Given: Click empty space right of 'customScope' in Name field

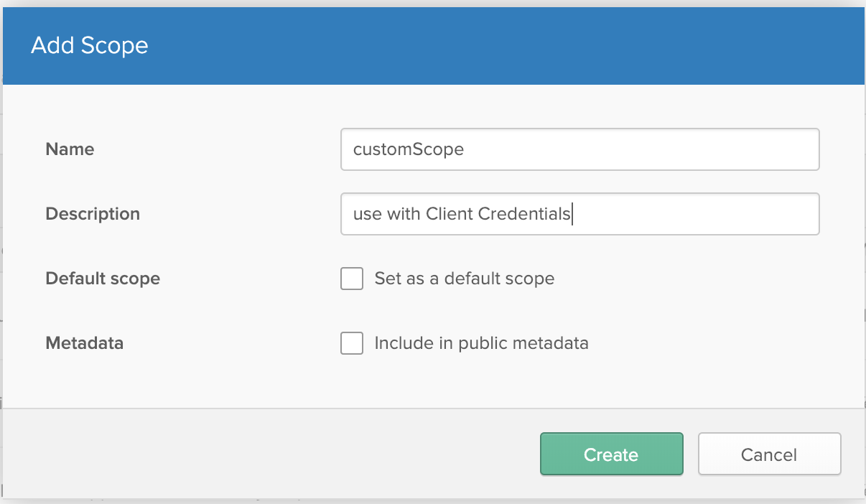Looking at the screenshot, I should pos(646,149).
